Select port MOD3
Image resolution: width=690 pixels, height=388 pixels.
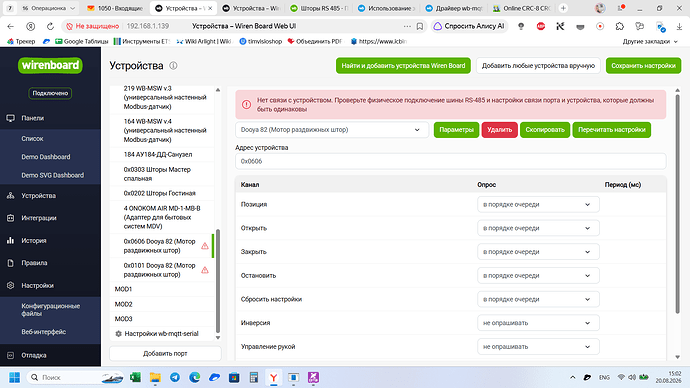pos(162,319)
